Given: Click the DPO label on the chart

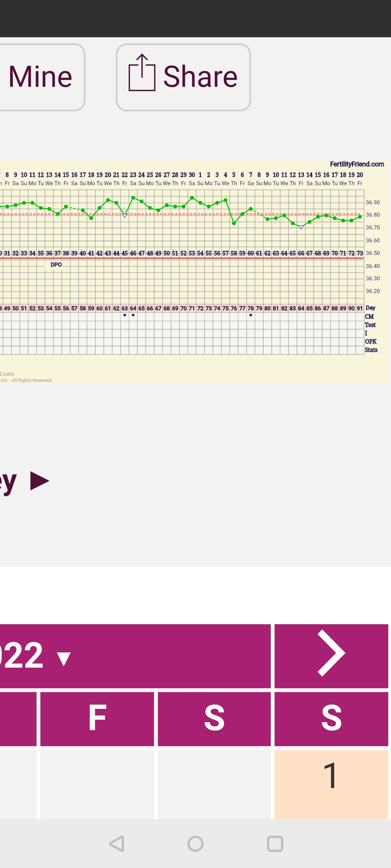Looking at the screenshot, I should pos(56,265).
